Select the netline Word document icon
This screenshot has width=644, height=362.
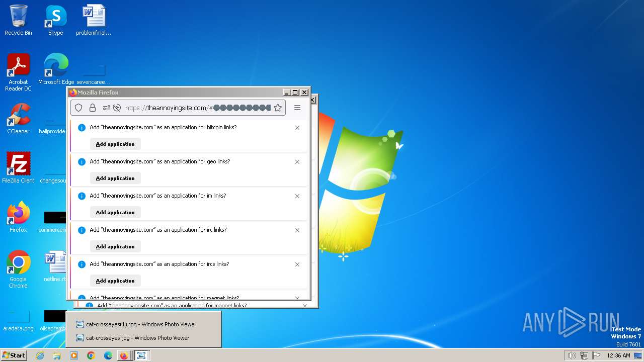(55, 266)
